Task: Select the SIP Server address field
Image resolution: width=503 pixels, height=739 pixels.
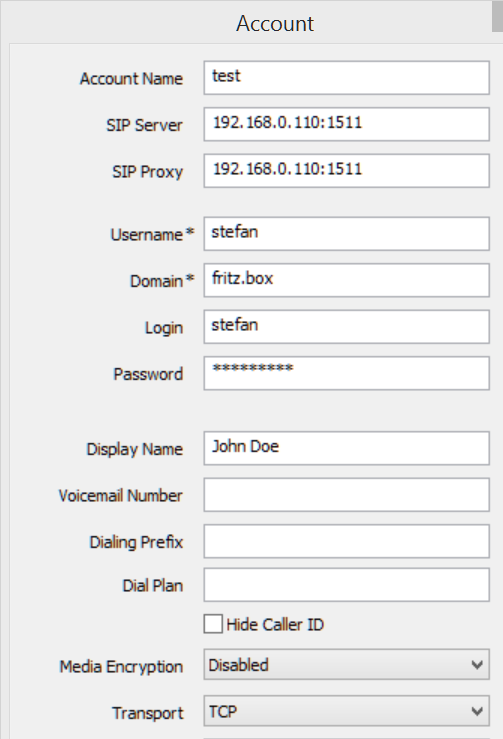Action: 346,124
